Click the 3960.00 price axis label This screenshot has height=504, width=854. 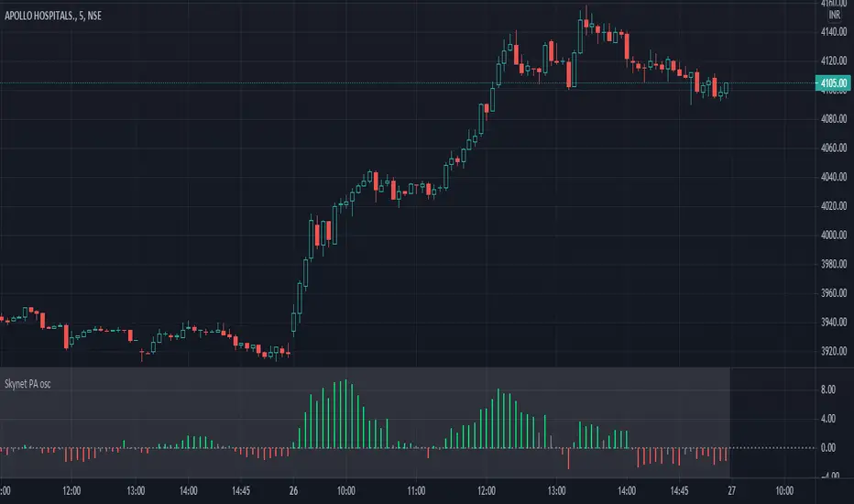(x=833, y=293)
